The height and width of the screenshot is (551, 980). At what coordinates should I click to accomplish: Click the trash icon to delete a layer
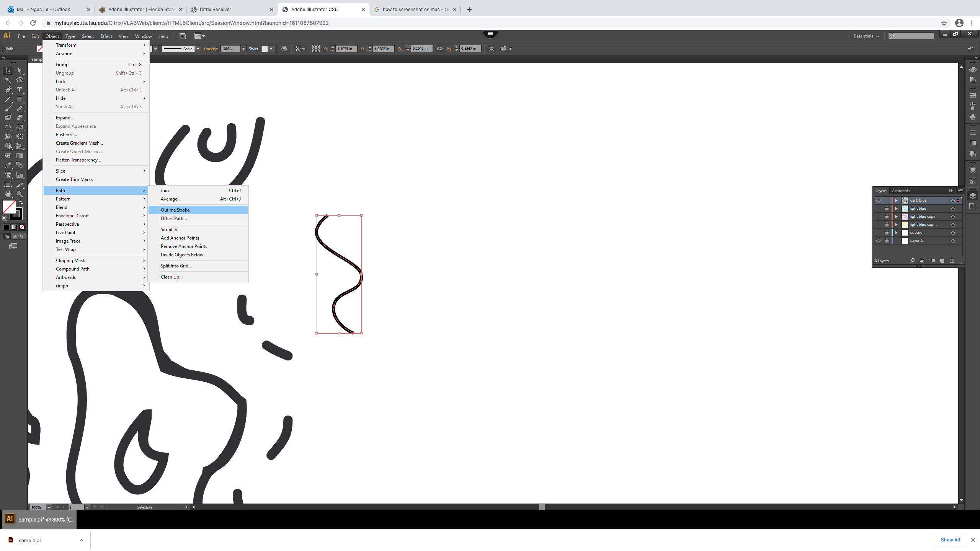click(952, 261)
